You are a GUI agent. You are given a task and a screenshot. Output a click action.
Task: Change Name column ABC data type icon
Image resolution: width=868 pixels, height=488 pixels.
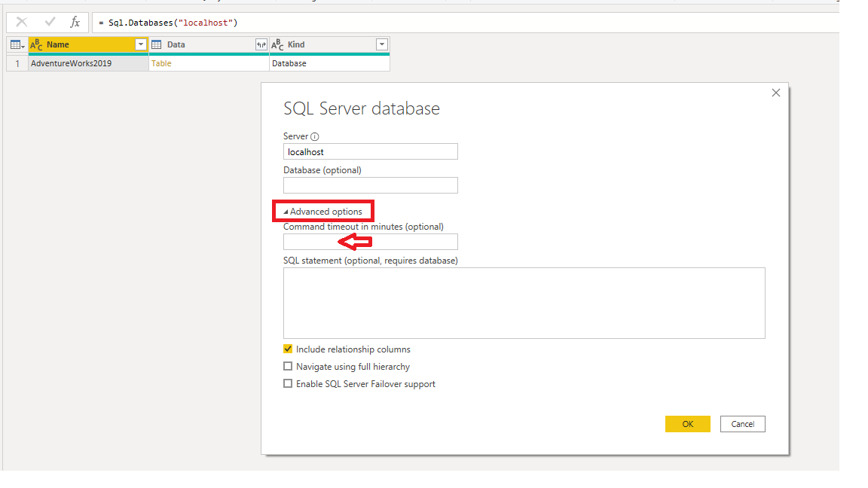pyautogui.click(x=36, y=45)
